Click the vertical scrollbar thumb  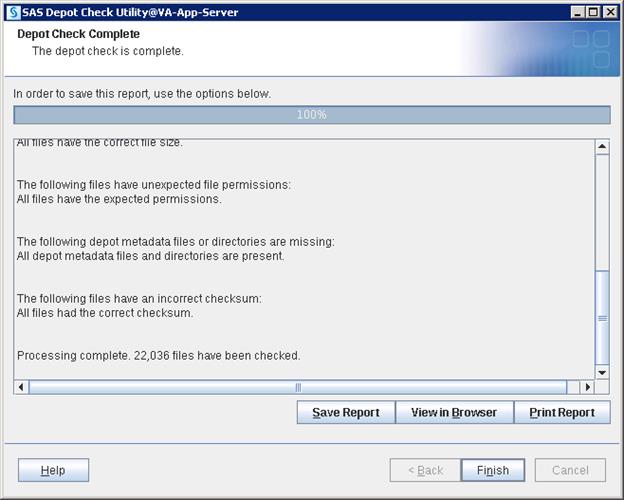point(602,318)
